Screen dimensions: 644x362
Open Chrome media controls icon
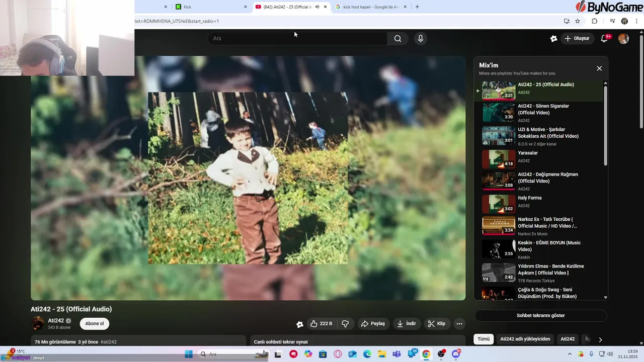pos(612,21)
